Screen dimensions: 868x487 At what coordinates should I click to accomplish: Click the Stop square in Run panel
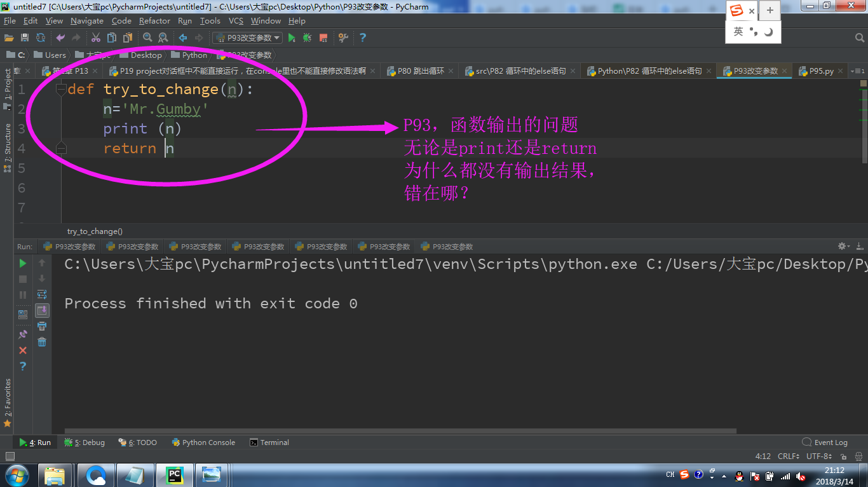(23, 279)
